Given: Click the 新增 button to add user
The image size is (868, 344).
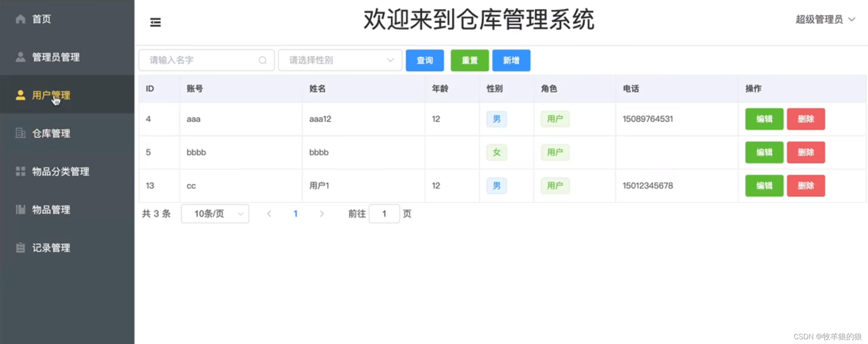Looking at the screenshot, I should (511, 60).
